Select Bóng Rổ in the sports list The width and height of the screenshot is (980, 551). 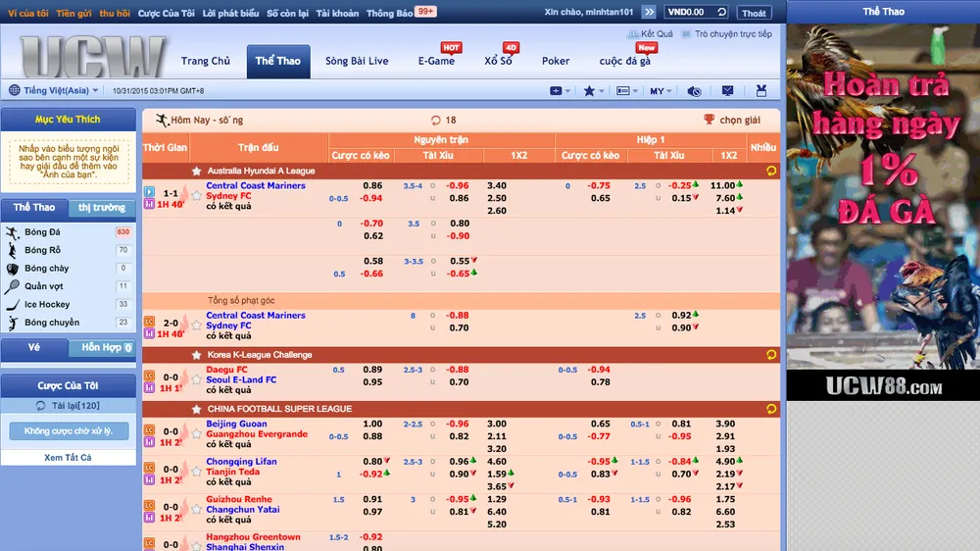click(42, 250)
